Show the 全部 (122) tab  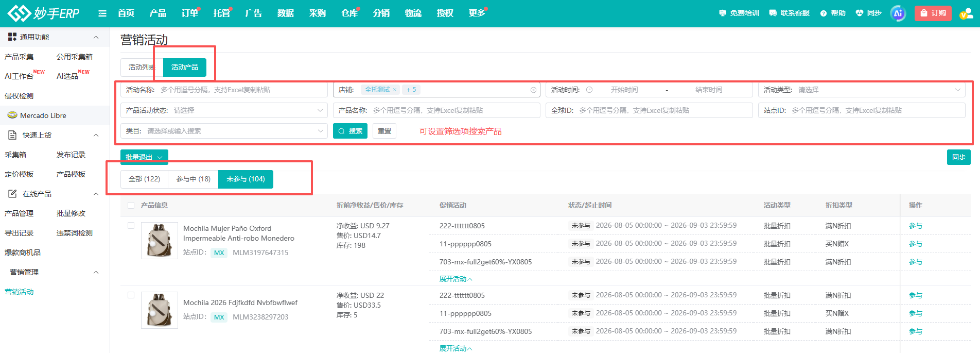[x=145, y=179]
